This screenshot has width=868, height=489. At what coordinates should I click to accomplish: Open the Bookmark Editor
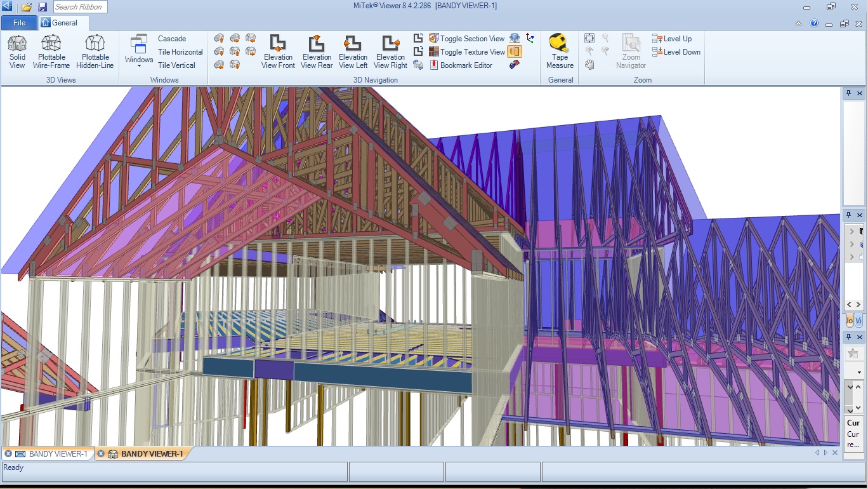(x=461, y=65)
